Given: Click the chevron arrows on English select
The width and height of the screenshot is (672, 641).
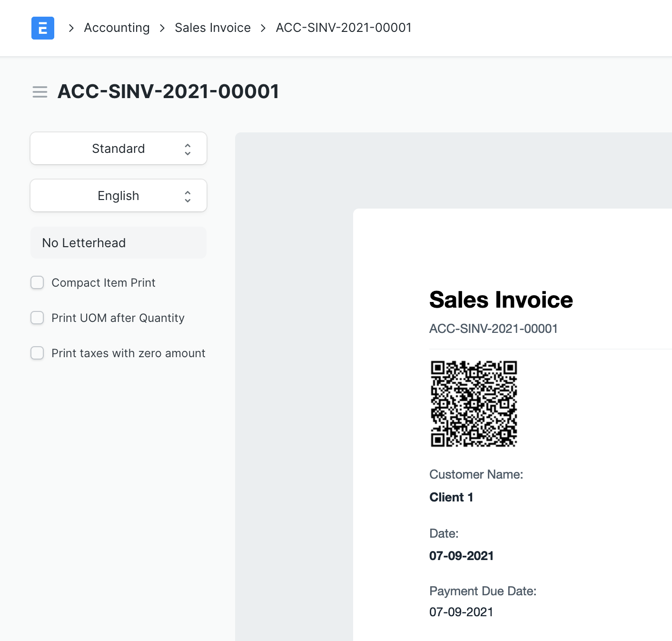Looking at the screenshot, I should [x=188, y=197].
